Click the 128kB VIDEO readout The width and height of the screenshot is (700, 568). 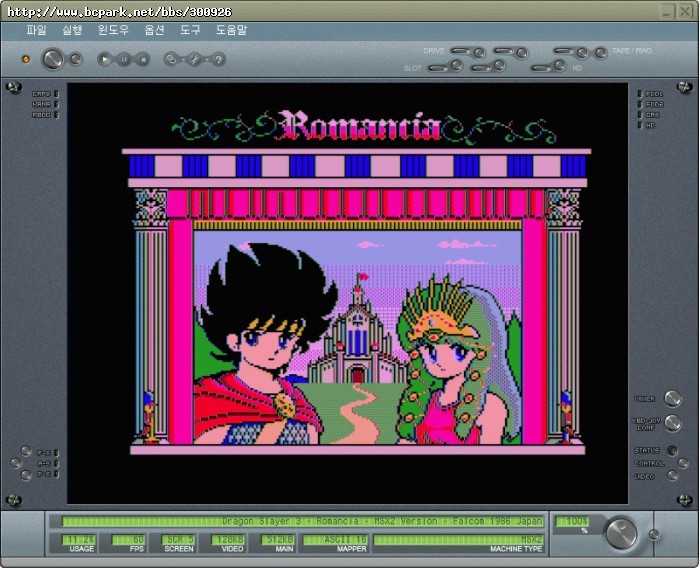228,539
